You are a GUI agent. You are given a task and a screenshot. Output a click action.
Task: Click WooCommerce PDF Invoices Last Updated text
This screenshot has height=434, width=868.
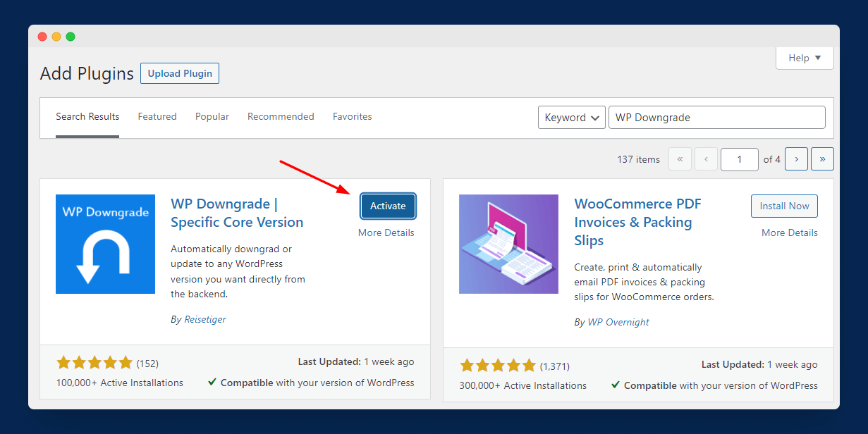click(x=759, y=364)
